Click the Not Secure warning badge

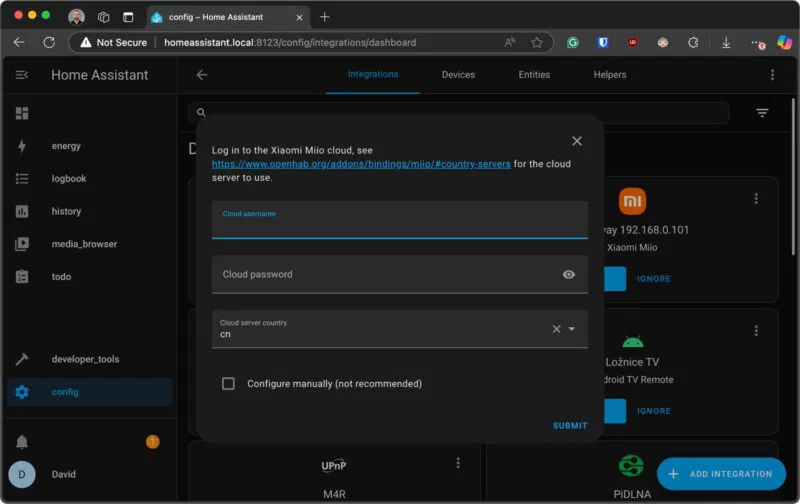(x=114, y=43)
